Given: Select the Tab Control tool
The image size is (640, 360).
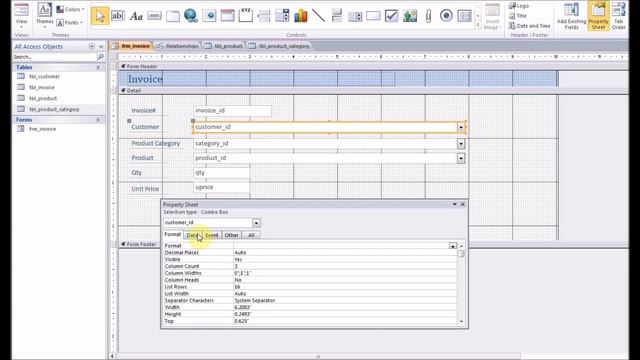Looking at the screenshot, I should 173,16.
